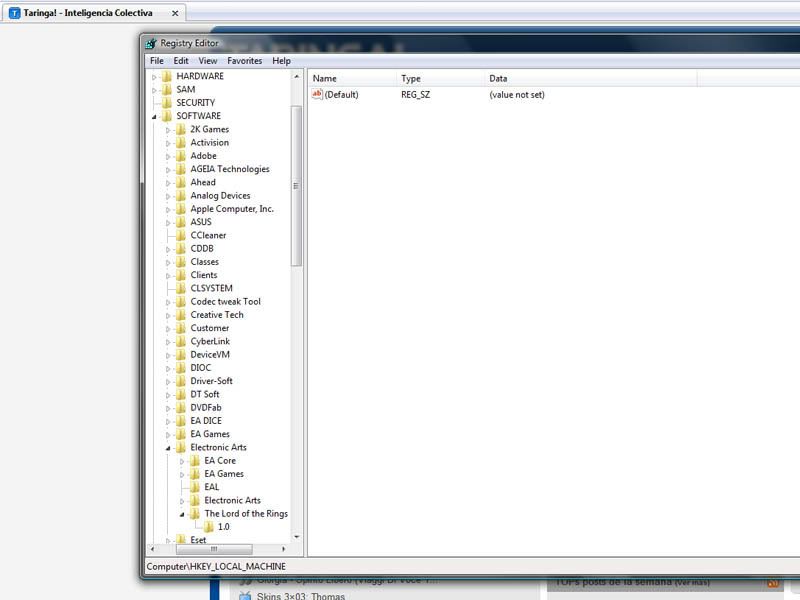The width and height of the screenshot is (800, 600).
Task: Click the tree horizontal scrollbar thumb
Action: pyautogui.click(x=214, y=549)
